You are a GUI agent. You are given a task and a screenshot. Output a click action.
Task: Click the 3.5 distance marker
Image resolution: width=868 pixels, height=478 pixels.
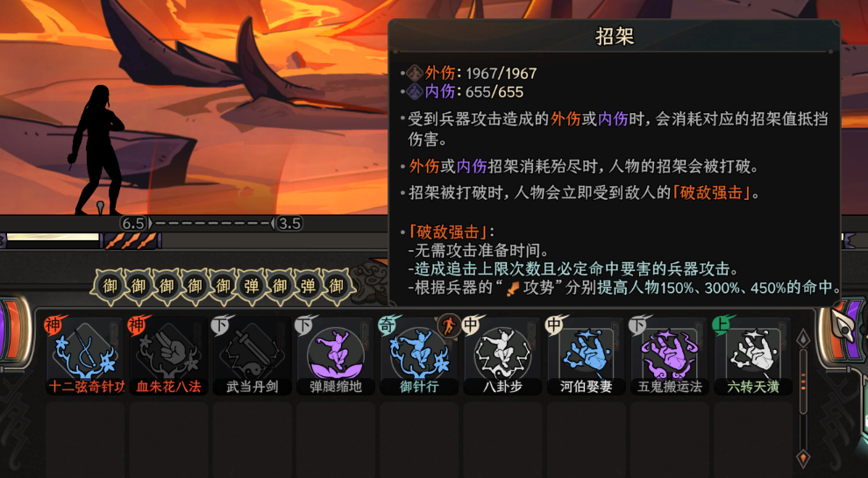click(x=289, y=224)
